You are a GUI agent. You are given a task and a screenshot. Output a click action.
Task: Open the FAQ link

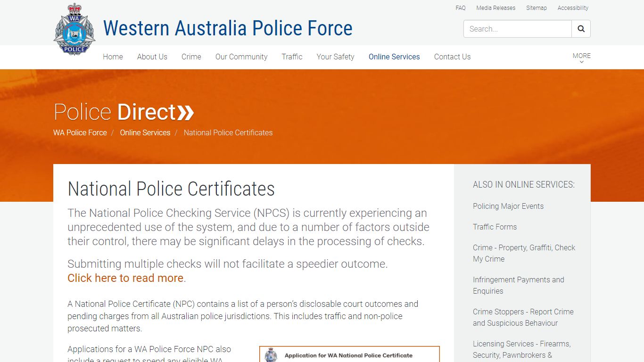coord(461,8)
